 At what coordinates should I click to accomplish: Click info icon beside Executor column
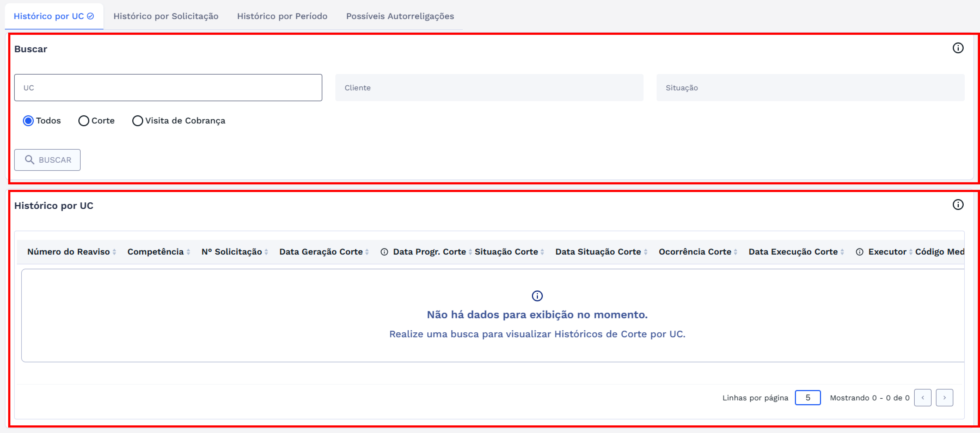(859, 252)
